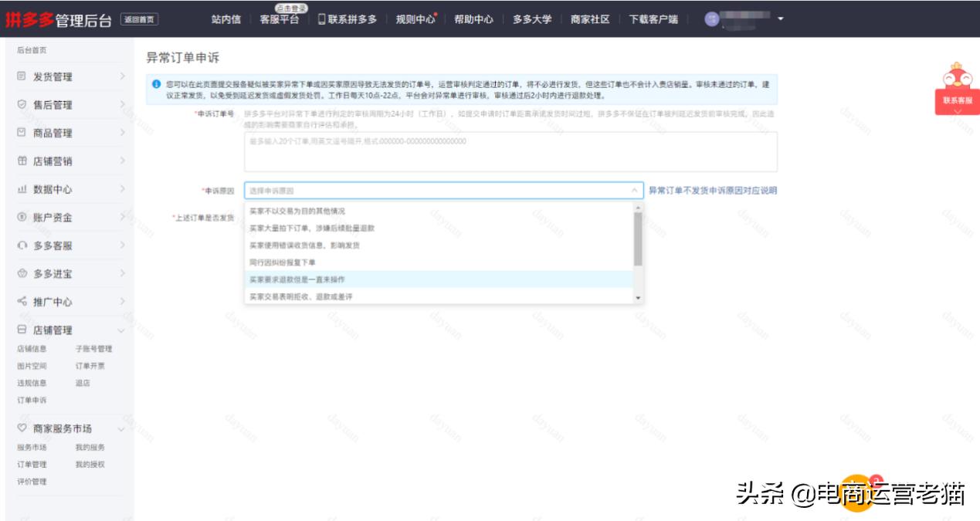Close the 申诉原因 dropdown using its arrow
The image size is (980, 521).
pyautogui.click(x=633, y=190)
